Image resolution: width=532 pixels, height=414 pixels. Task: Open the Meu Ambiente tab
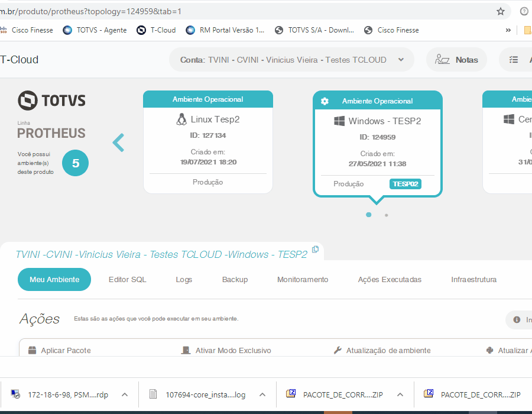point(54,280)
